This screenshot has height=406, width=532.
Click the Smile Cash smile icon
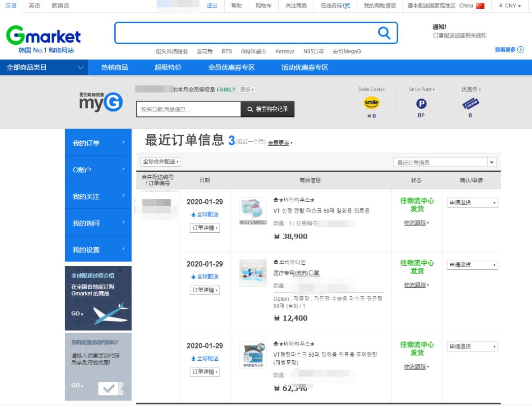371,103
